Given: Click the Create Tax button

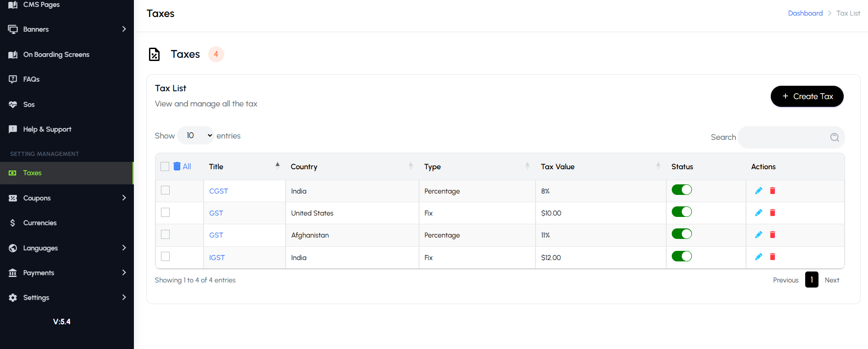Looking at the screenshot, I should click(x=807, y=96).
